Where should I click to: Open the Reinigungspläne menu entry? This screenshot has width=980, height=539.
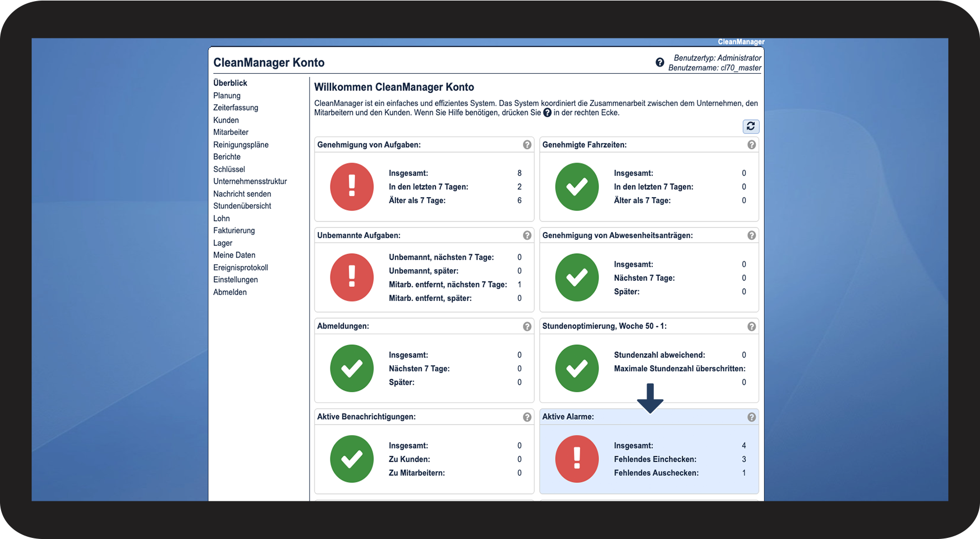(241, 145)
